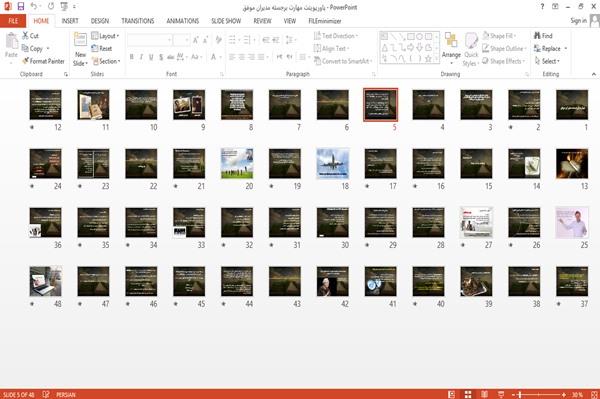This screenshot has width=600, height=399.
Task: Decrease the font size
Action: point(206,40)
